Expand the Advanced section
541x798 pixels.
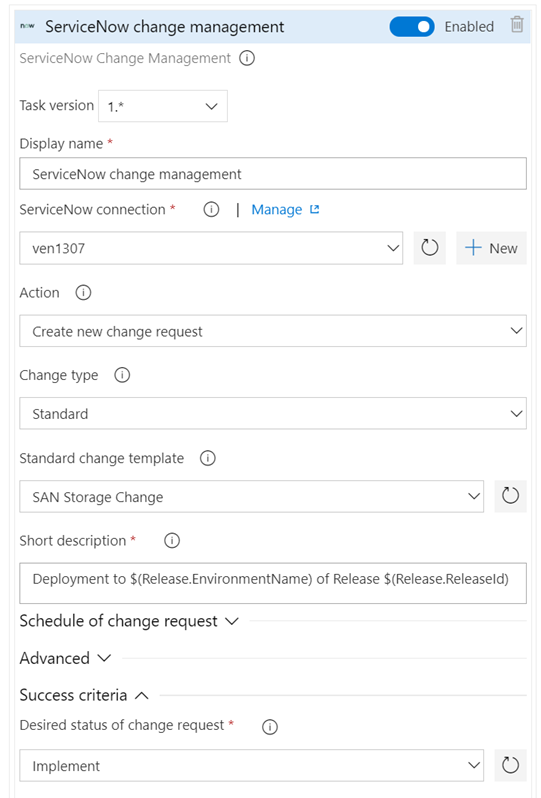(x=65, y=658)
